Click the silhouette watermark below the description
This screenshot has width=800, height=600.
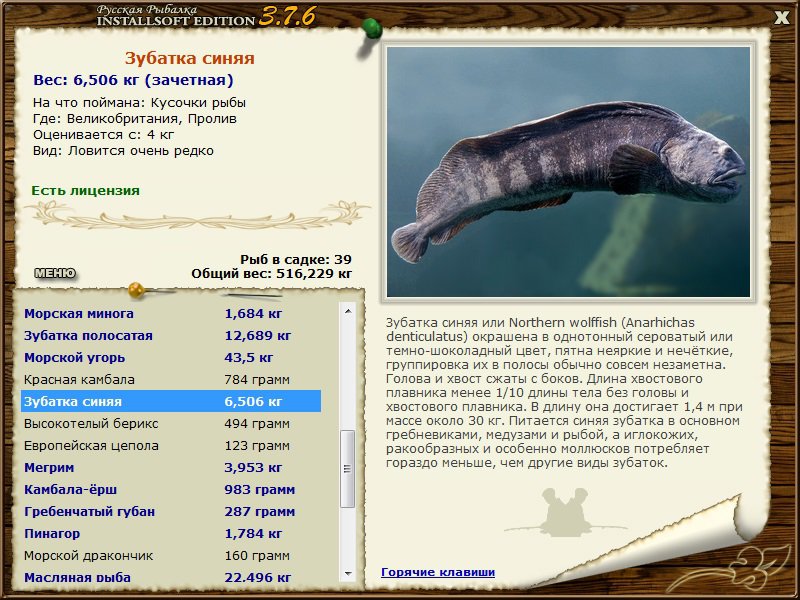[x=565, y=511]
